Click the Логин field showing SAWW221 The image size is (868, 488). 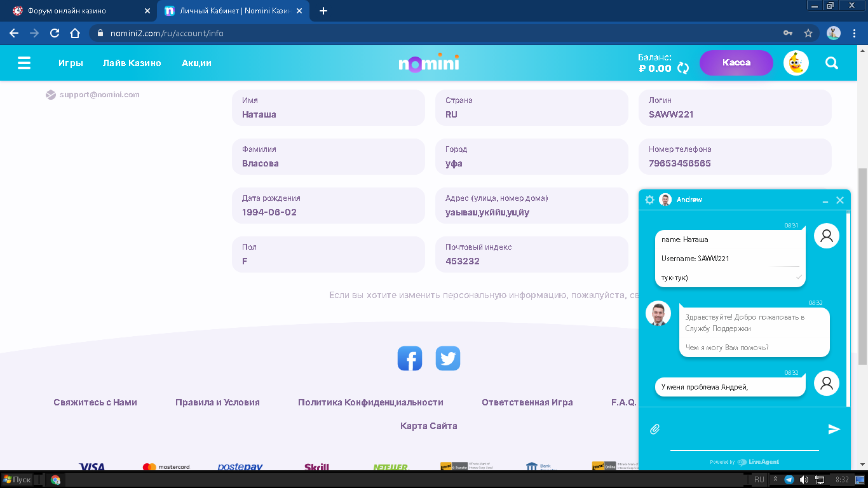tap(735, 107)
